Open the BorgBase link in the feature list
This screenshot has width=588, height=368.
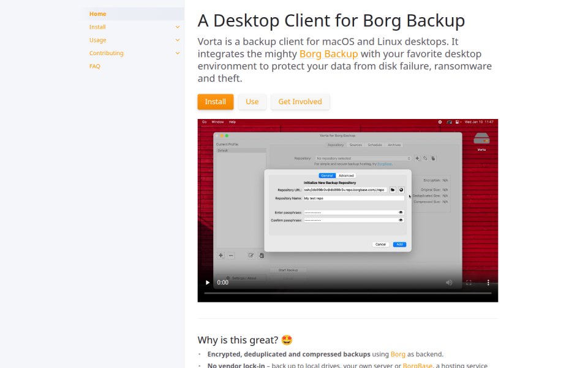coord(417,365)
